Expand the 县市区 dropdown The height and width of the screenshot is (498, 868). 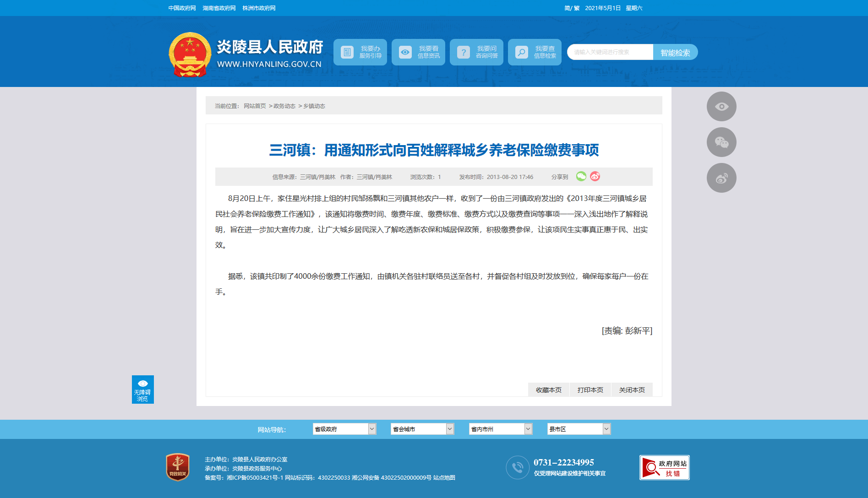click(579, 429)
